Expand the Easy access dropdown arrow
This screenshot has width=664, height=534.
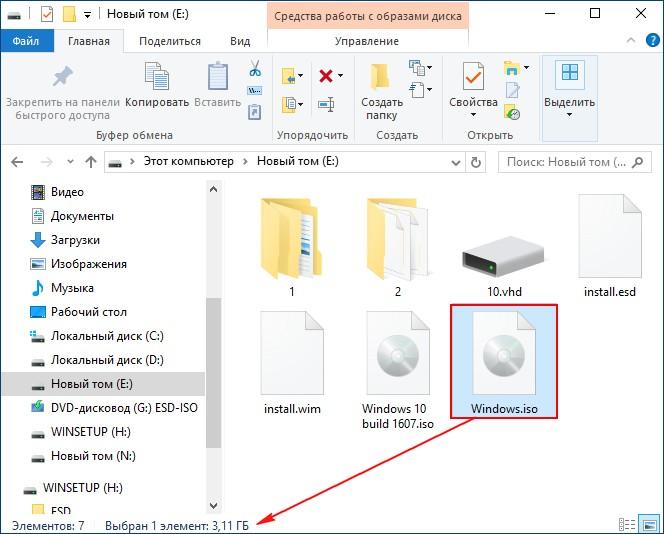click(x=429, y=89)
